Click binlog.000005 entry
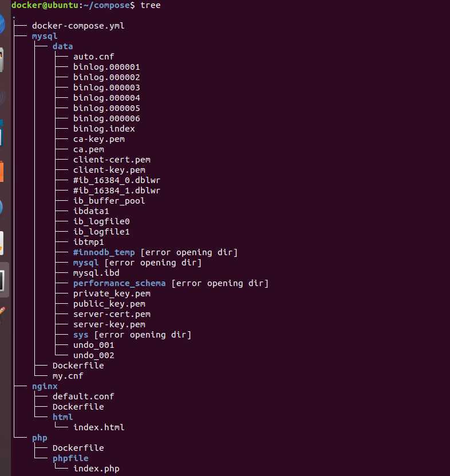Screen dimensions: 450x476 click(106, 108)
